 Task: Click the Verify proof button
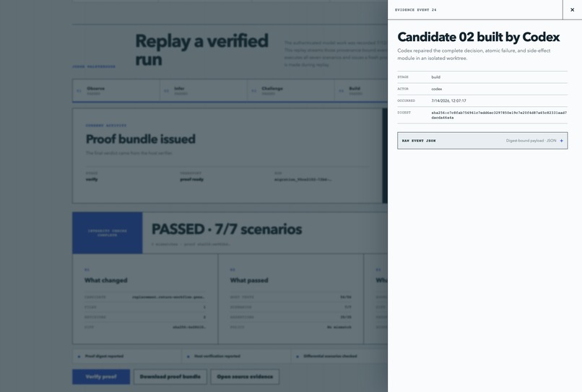(x=101, y=376)
